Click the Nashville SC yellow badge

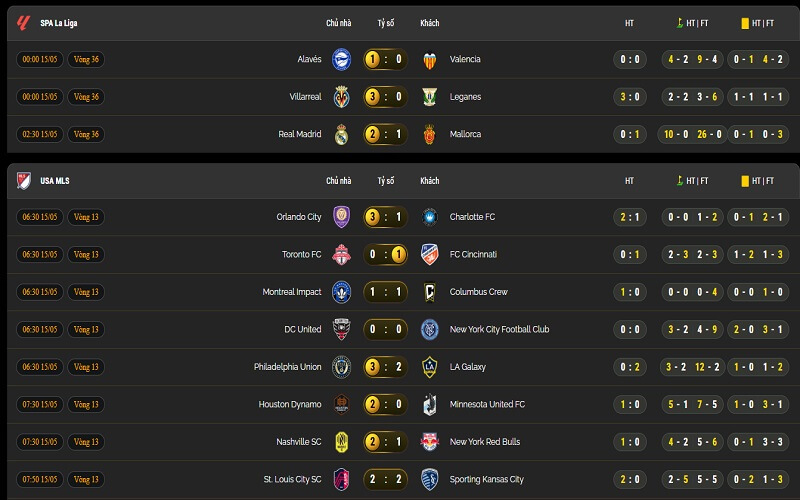(x=341, y=442)
